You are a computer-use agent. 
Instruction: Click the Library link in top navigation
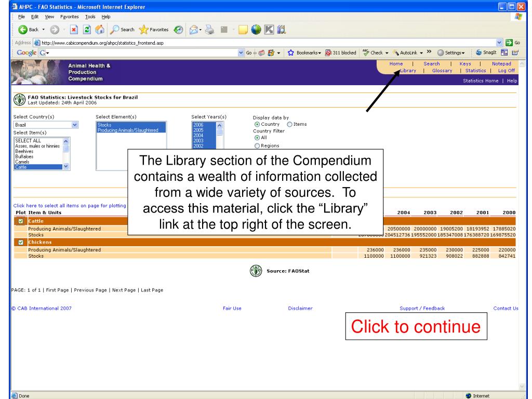[408, 71]
